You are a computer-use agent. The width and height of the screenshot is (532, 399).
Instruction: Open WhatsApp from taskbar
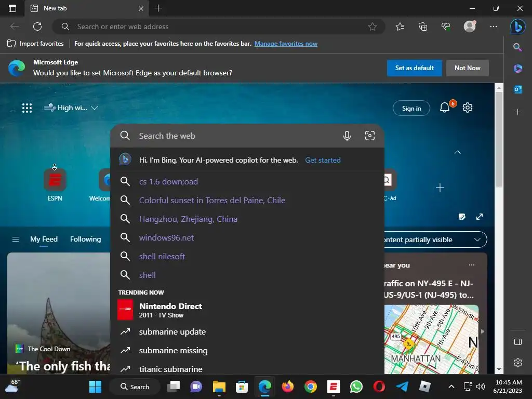(x=356, y=387)
